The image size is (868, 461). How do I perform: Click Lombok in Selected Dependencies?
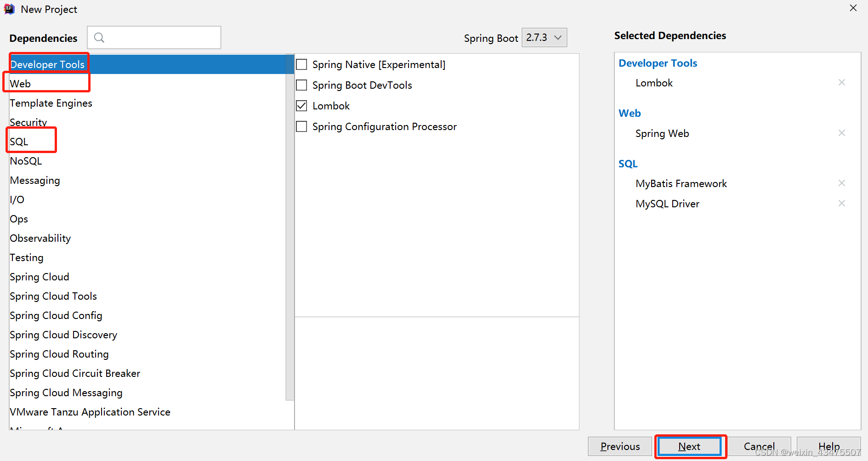654,83
